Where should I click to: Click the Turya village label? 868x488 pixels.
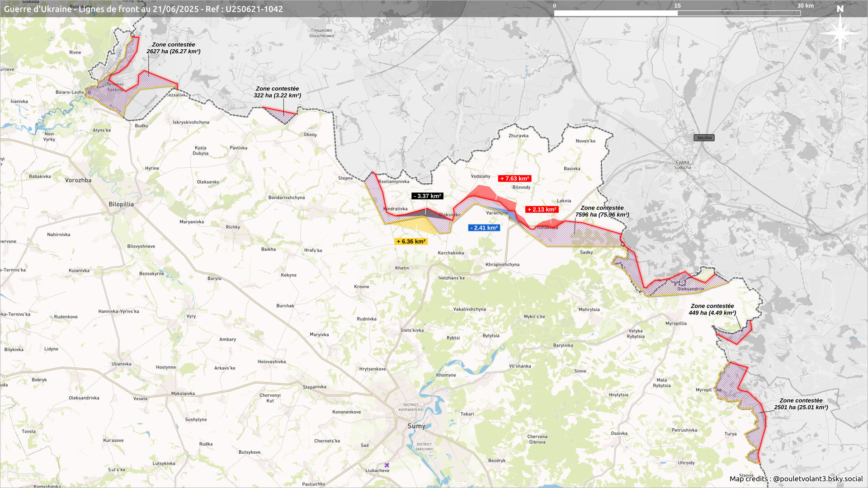point(731,434)
